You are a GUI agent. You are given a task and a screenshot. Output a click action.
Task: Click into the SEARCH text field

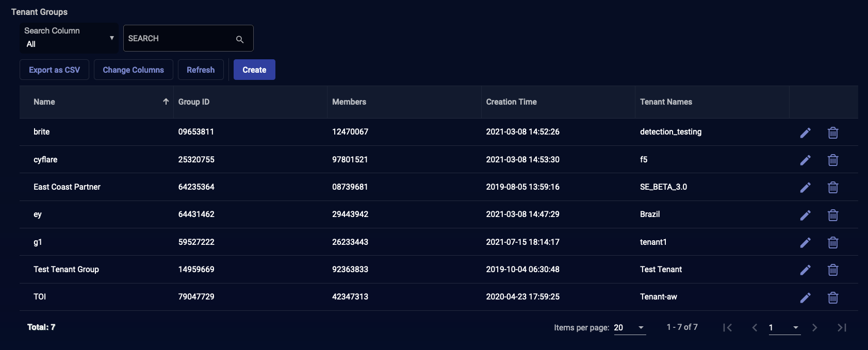coord(178,39)
